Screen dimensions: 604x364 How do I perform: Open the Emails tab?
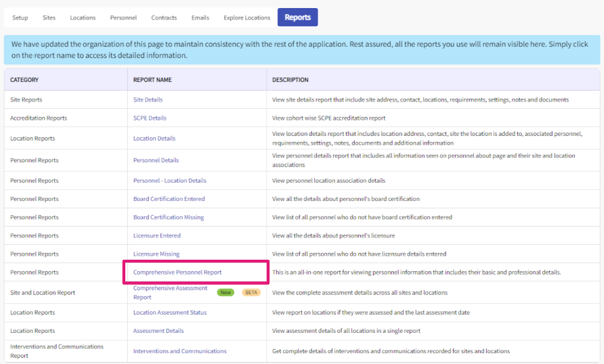pos(200,18)
